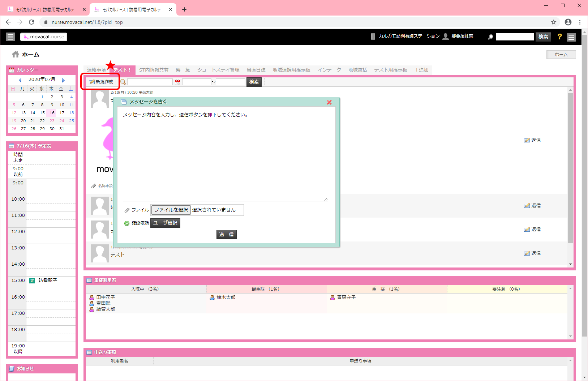This screenshot has width=588, height=381.
Task: Click the 田中花子 patient icon
Action: click(92, 297)
